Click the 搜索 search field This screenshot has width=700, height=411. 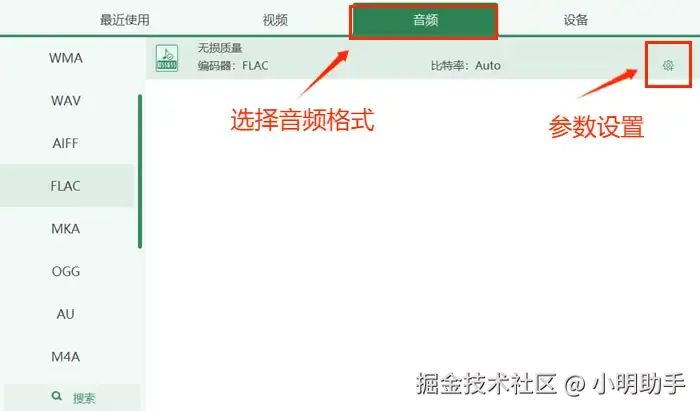point(72,397)
